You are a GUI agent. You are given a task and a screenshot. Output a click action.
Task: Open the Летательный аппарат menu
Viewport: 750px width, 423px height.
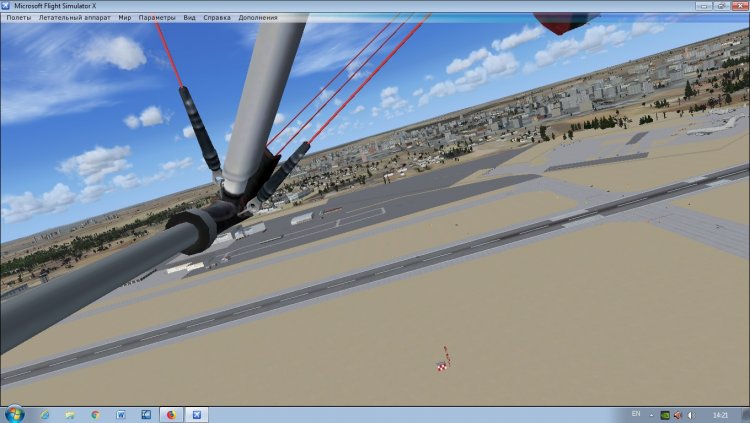74,18
